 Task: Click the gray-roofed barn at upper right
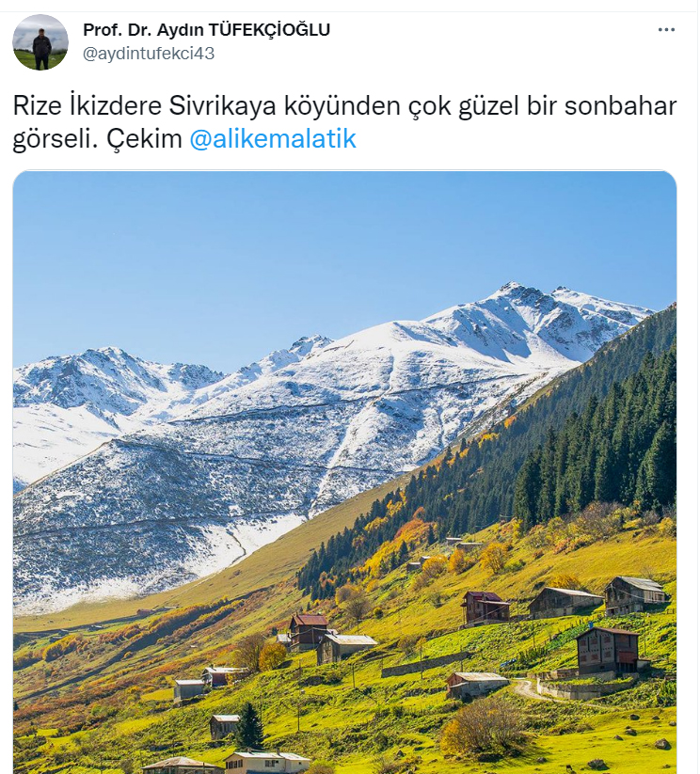[x=635, y=594]
